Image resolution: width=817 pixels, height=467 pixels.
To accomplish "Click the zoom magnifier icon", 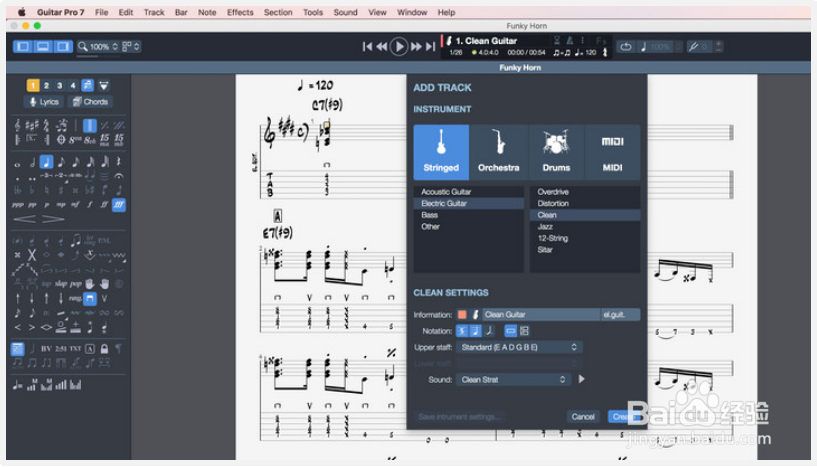I will pos(83,46).
